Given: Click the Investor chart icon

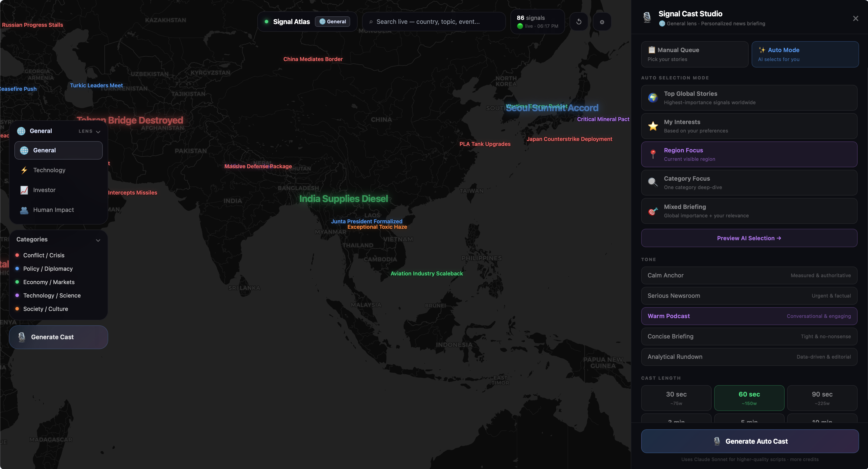Looking at the screenshot, I should click(x=24, y=190).
